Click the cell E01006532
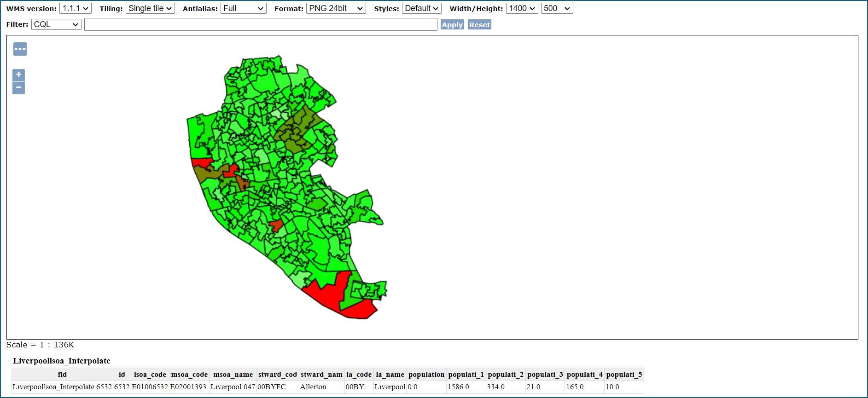This screenshot has width=868, height=398. tap(150, 387)
